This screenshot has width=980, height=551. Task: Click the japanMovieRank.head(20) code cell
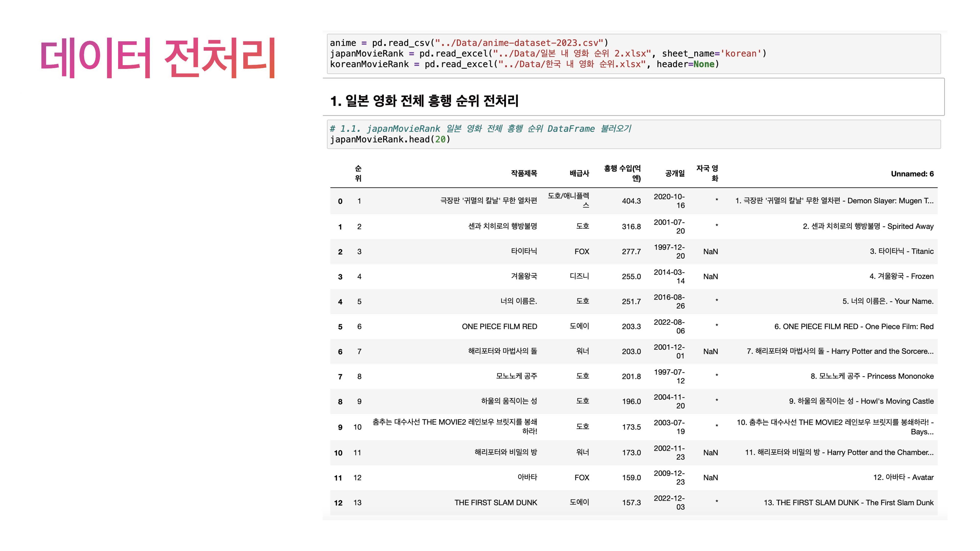(x=633, y=134)
